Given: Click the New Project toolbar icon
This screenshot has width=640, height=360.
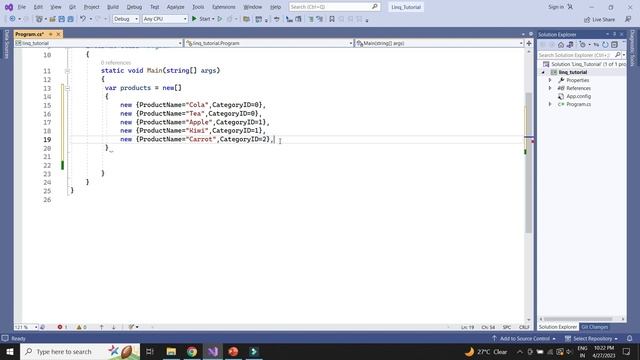Looking at the screenshot, I should click(x=39, y=19).
